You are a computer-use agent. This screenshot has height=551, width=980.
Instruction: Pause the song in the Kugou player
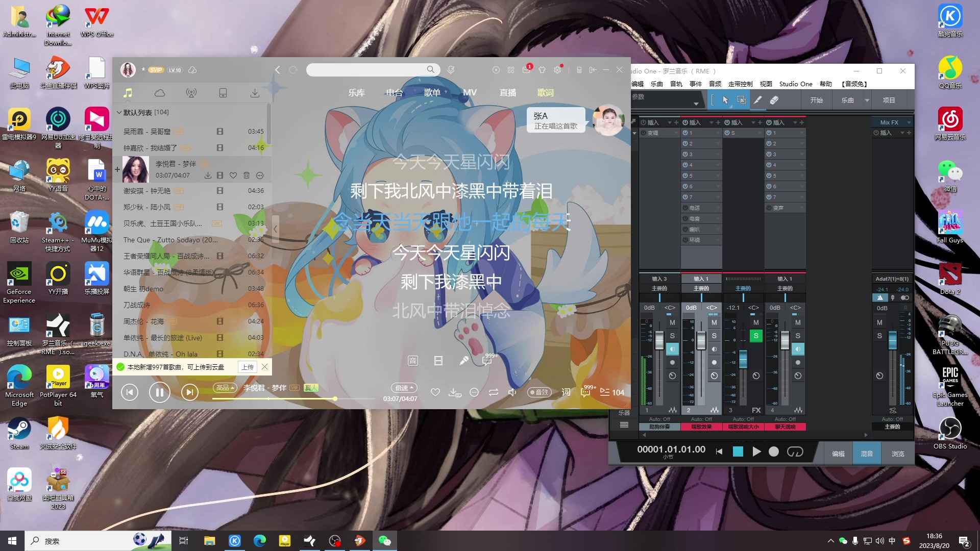(159, 392)
